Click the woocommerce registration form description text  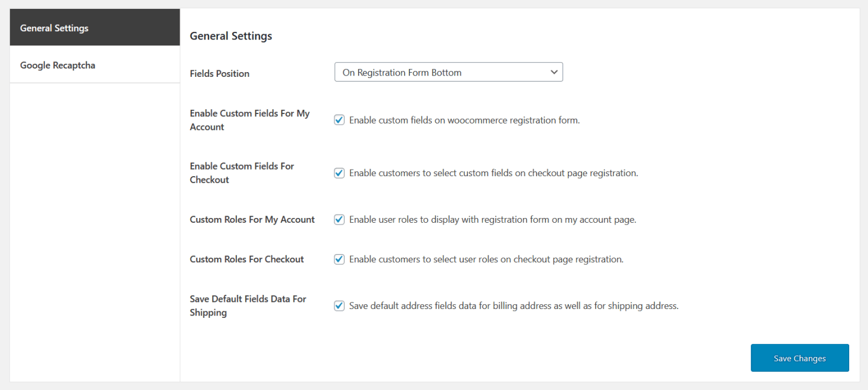click(x=464, y=120)
